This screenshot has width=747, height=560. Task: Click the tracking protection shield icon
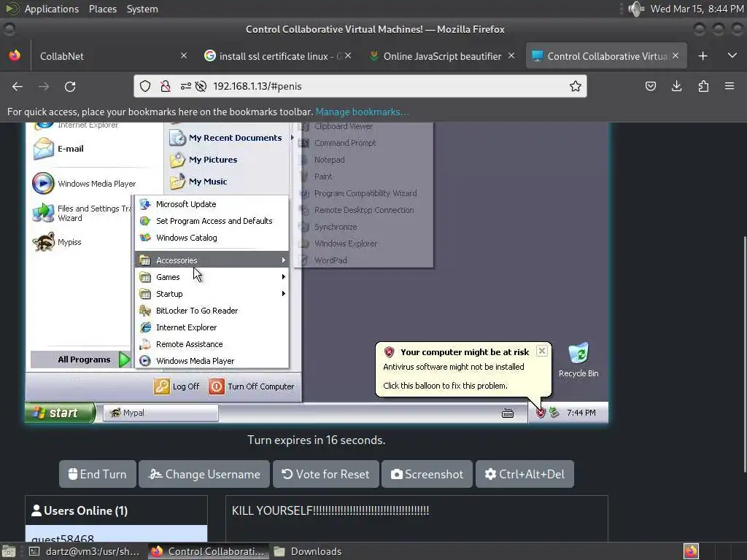(x=145, y=86)
